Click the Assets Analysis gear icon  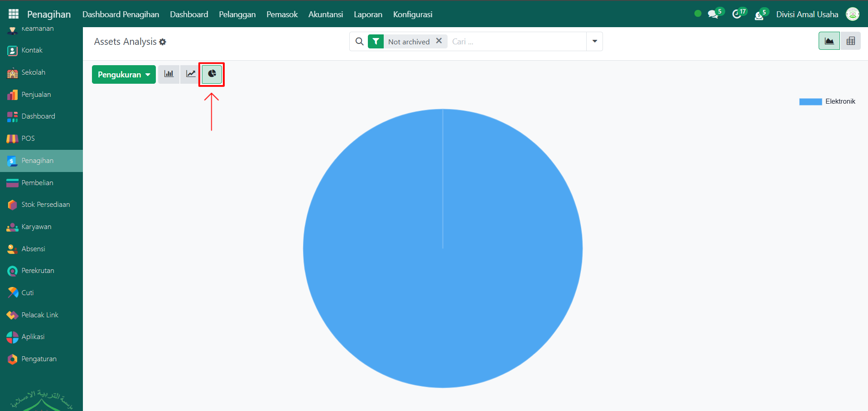(163, 42)
